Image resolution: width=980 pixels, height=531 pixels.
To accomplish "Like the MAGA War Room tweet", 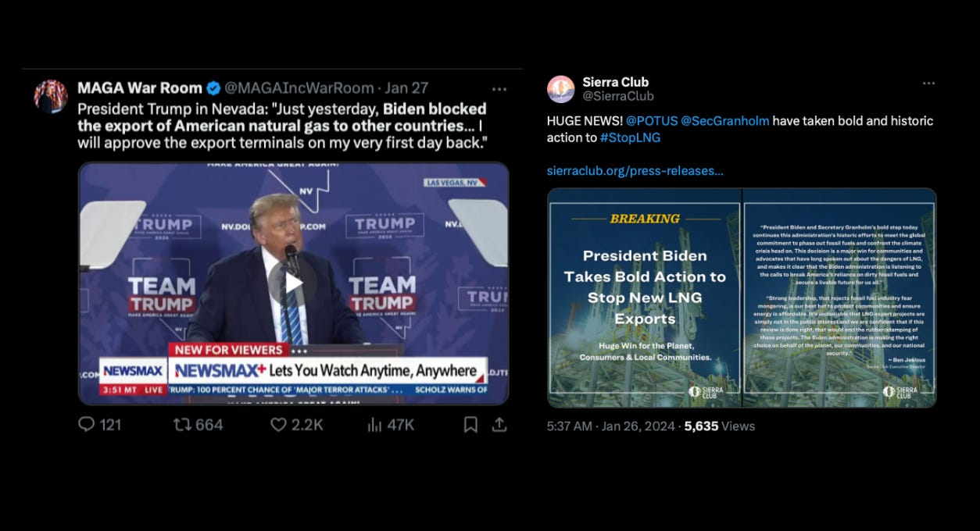I will pyautogui.click(x=278, y=424).
